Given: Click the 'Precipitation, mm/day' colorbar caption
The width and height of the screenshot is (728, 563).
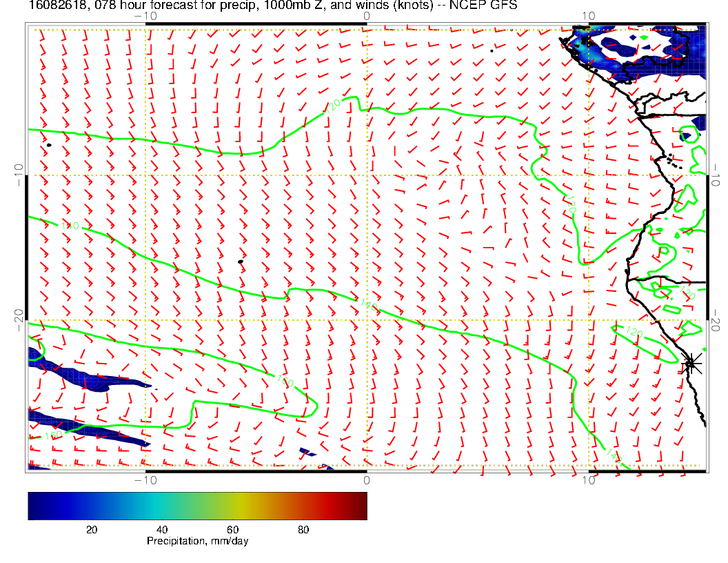Looking at the screenshot, I should point(197,542).
